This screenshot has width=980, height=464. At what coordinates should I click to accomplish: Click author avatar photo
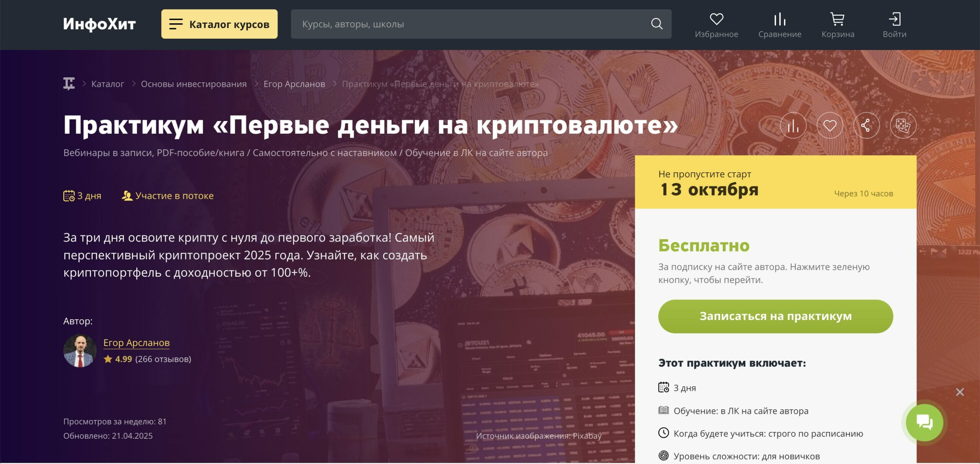pyautogui.click(x=80, y=351)
